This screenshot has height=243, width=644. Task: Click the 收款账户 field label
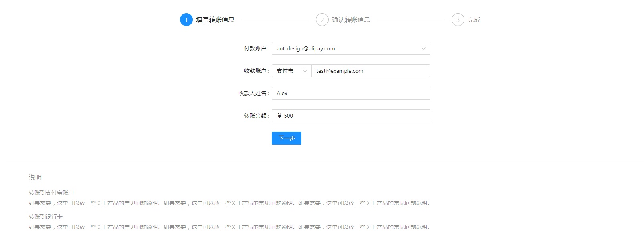(256, 71)
